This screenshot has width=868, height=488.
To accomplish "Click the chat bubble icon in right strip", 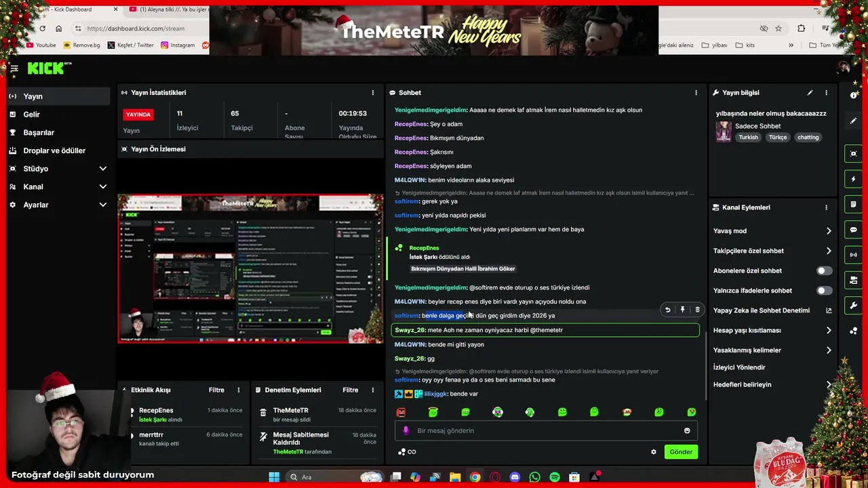I will click(854, 230).
